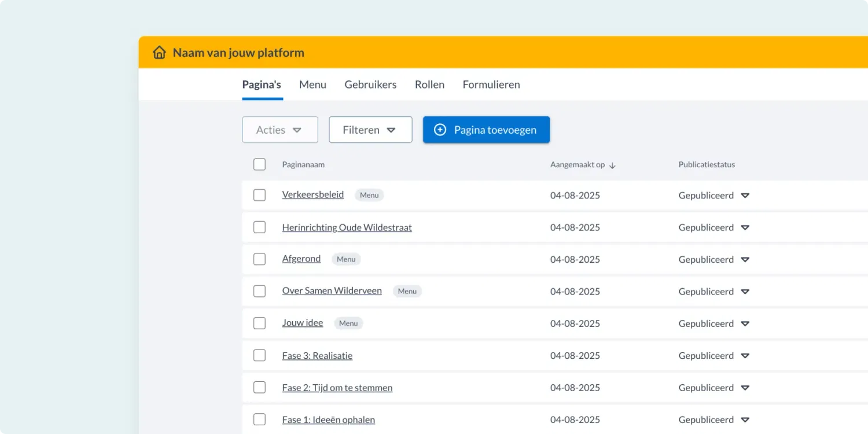
Task: Check the Afgerond row checkbox
Action: (x=259, y=259)
